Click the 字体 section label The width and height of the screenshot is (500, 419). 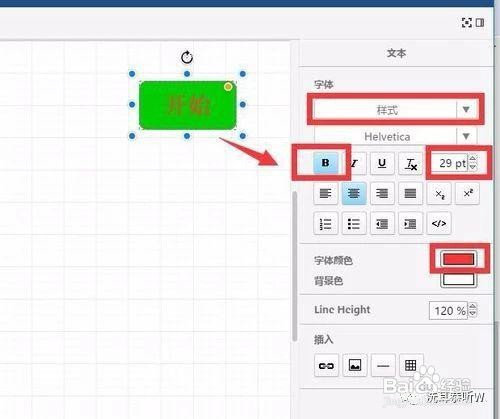click(323, 85)
